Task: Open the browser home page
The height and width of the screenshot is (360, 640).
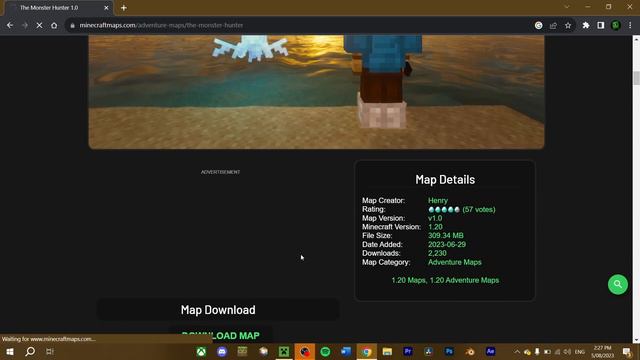Action: (54, 25)
